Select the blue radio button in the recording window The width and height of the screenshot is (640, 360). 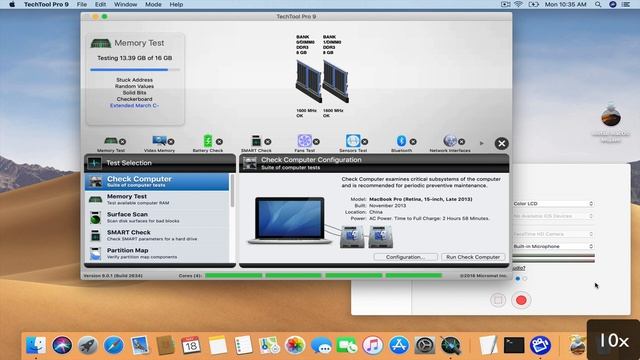(x=518, y=279)
